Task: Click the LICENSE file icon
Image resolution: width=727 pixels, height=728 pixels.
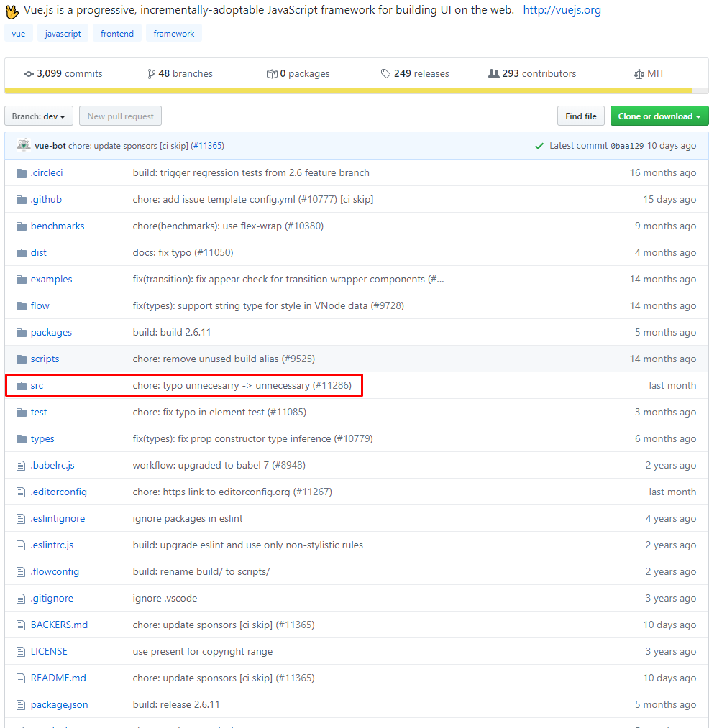Action: pyautogui.click(x=20, y=652)
